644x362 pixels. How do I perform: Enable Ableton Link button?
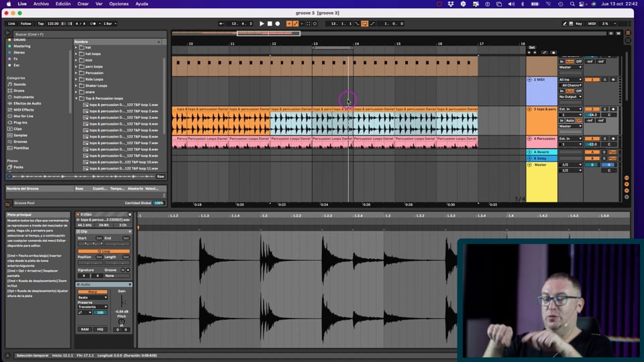(11, 24)
